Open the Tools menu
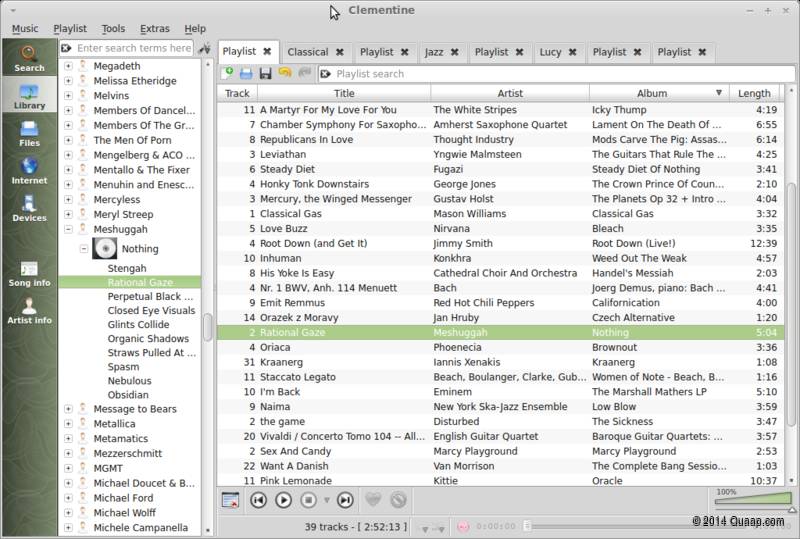The image size is (800, 539). coord(113,29)
